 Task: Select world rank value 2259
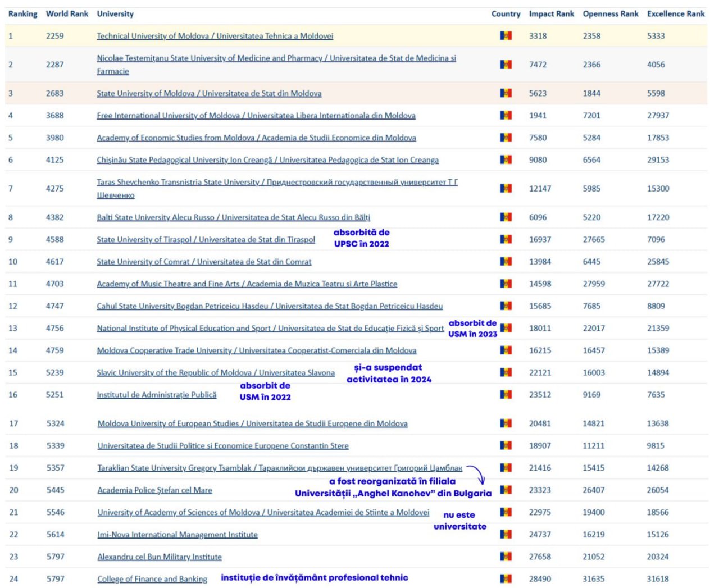[55, 36]
